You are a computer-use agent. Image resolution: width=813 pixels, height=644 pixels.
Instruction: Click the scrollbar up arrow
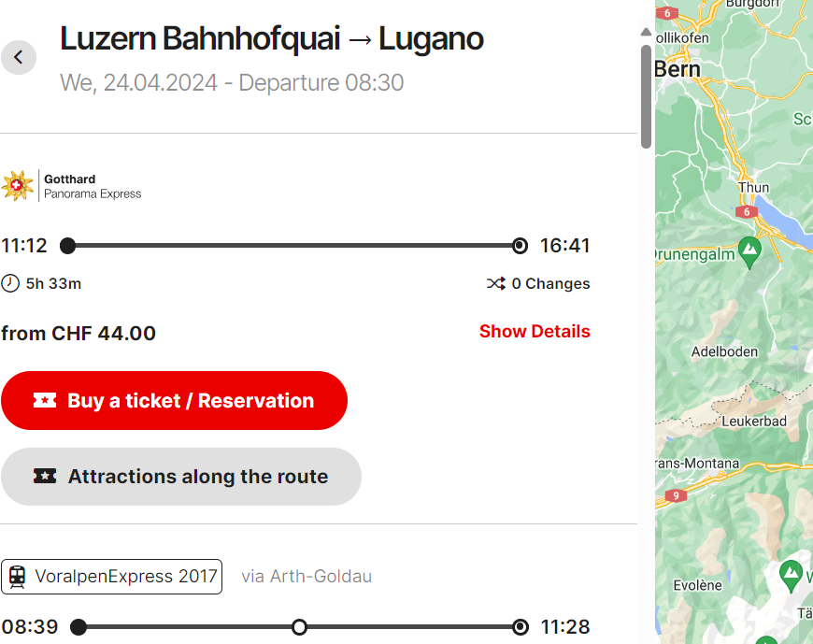[646, 32]
